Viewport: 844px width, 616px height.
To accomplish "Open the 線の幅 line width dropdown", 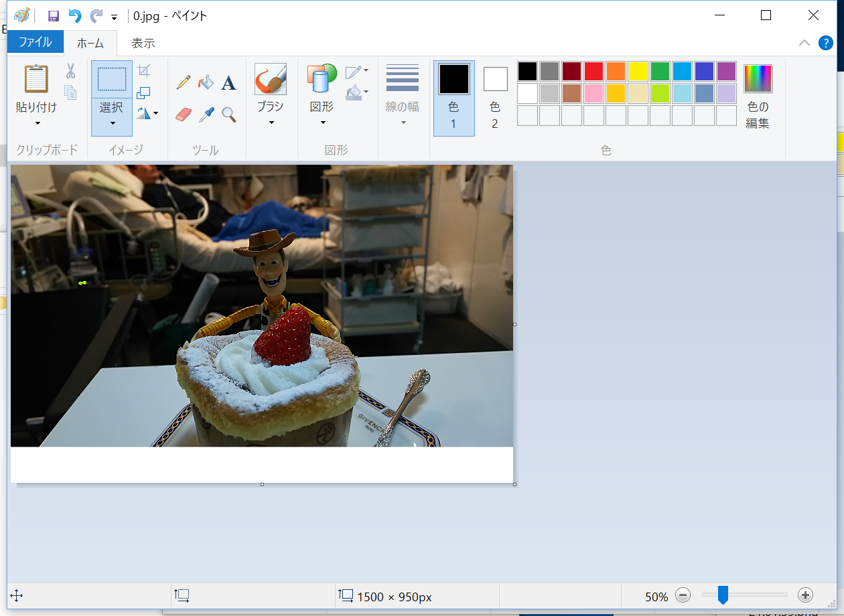I will pyautogui.click(x=403, y=94).
